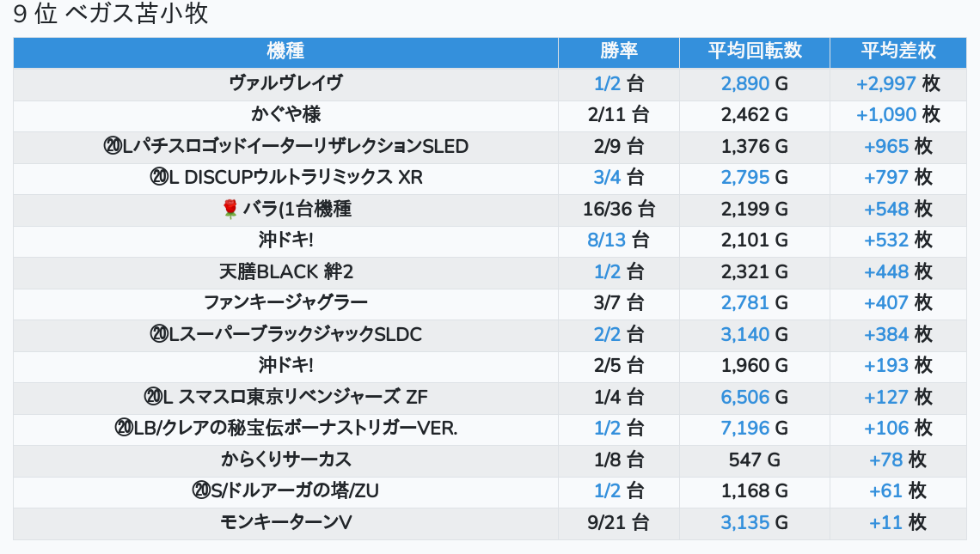Click the ⑳ icon before LパチスロゴッドイーターリザレクションSLED
The height and width of the screenshot is (554, 980).
(x=113, y=147)
